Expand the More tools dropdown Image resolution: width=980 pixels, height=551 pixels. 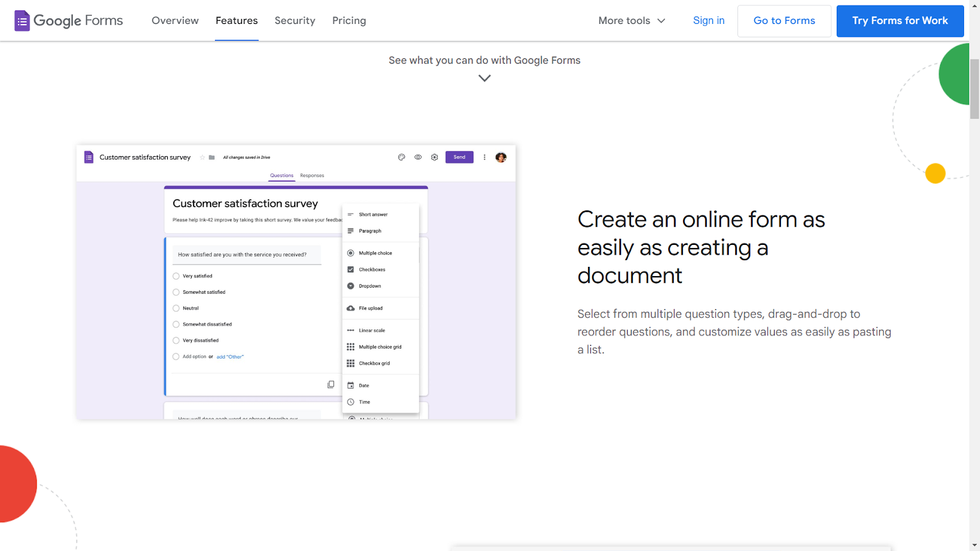click(x=631, y=21)
